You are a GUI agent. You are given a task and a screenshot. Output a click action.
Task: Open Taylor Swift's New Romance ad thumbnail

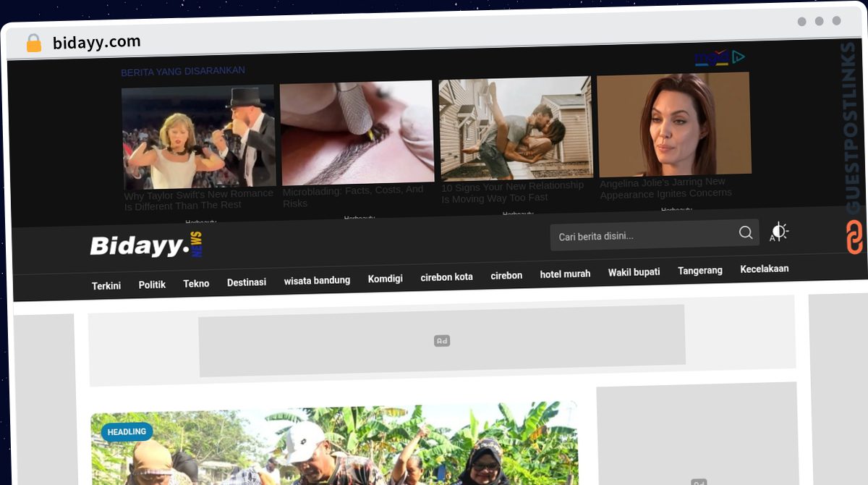point(198,136)
